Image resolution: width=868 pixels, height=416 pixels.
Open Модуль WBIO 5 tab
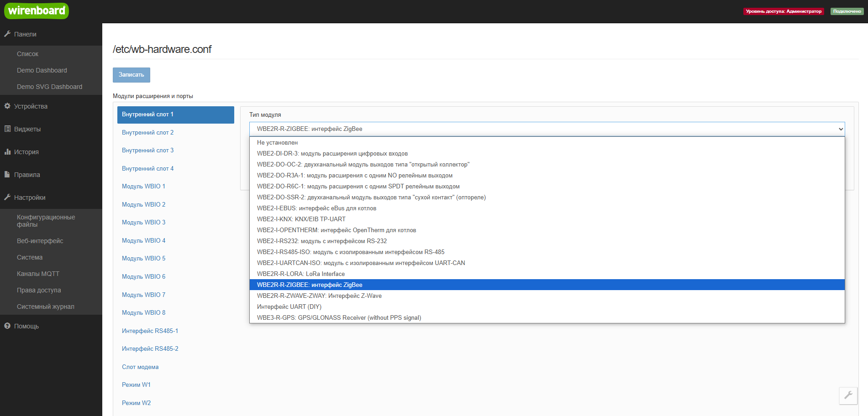[x=176, y=259]
